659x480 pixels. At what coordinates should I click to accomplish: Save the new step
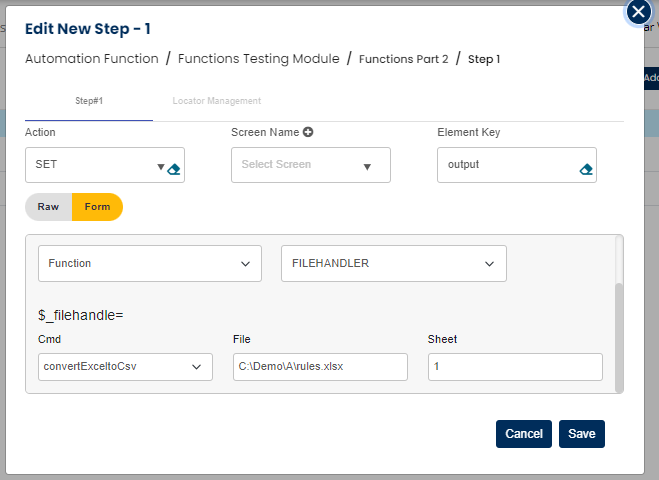(581, 434)
